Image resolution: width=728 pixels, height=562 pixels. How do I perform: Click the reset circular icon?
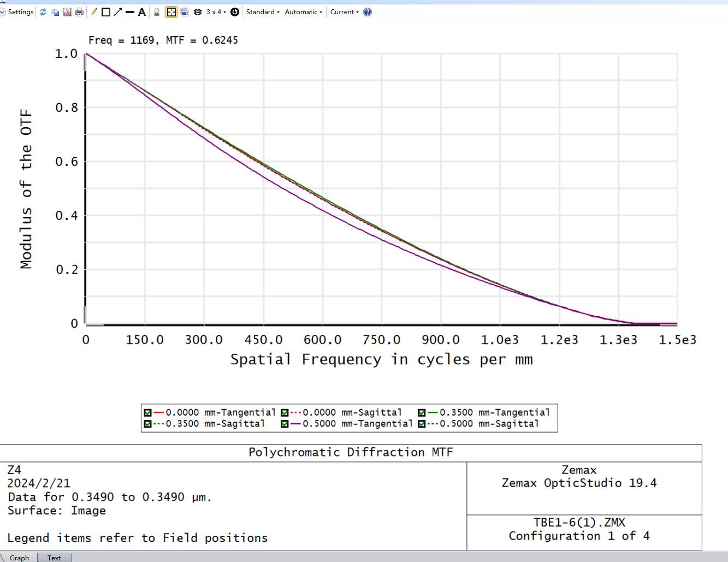(235, 12)
